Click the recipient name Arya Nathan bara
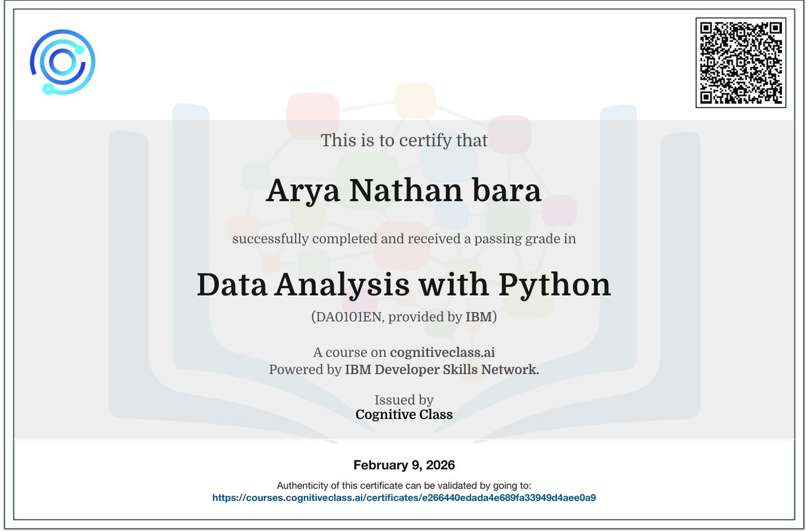Viewport: 808px width, 532px height. [404, 191]
